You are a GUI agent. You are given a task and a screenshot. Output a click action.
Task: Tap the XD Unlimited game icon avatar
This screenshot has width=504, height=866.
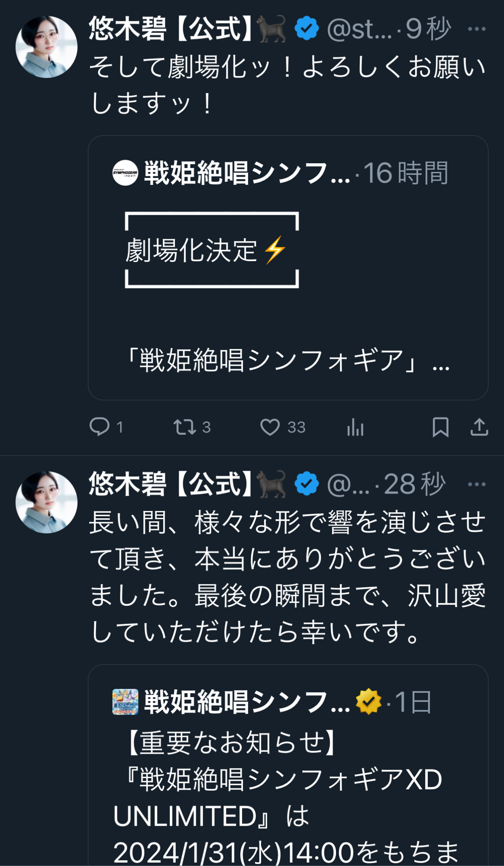[x=125, y=701]
